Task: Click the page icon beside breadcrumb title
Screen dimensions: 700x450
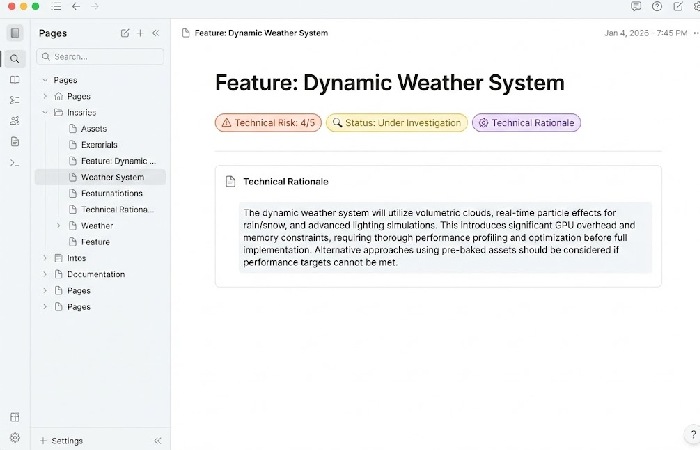Action: (x=186, y=33)
